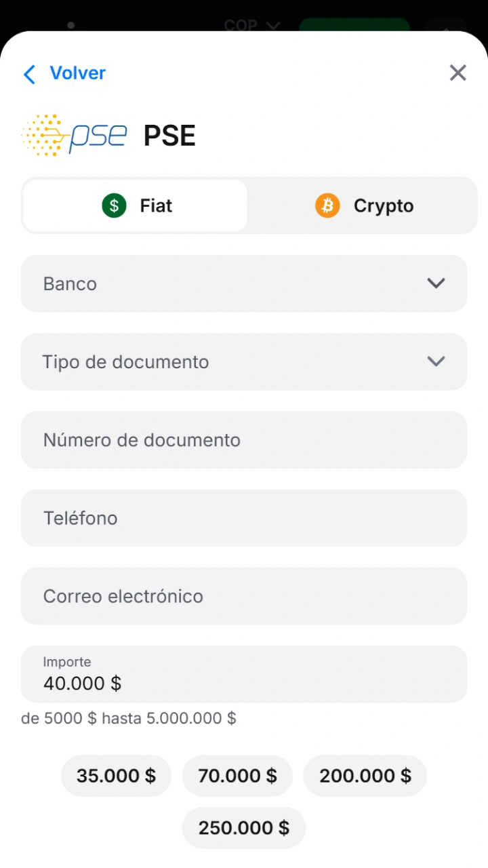Click the Tipo de documento chevron arrow
Screen dimensions: 488x868
(x=436, y=361)
